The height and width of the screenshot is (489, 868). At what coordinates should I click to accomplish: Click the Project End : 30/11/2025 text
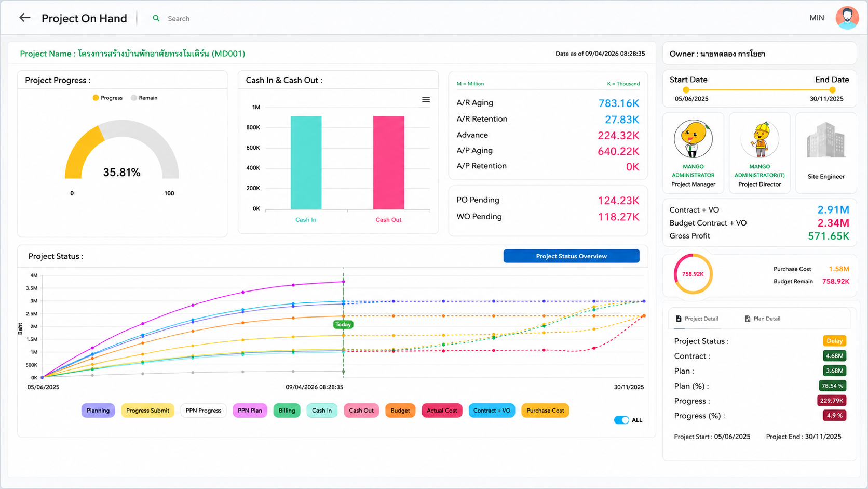click(804, 437)
